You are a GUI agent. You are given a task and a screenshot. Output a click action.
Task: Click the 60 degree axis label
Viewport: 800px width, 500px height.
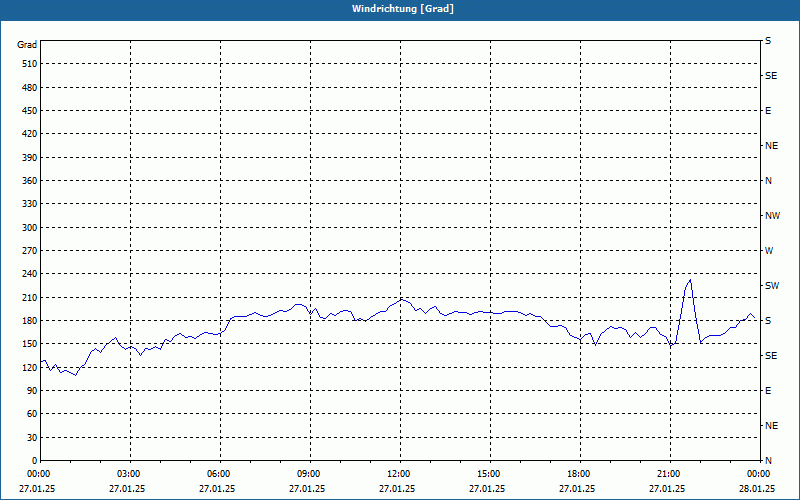click(32, 413)
